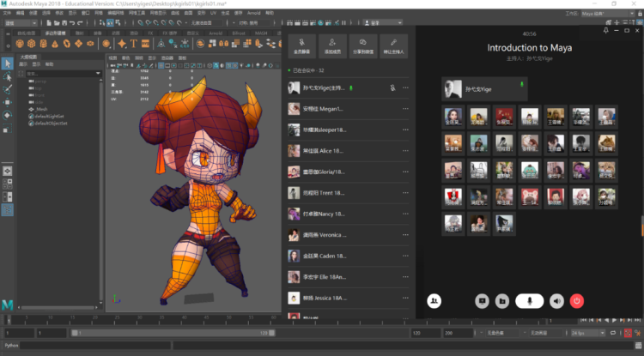Screen dimensions: 644x356
Task: Activate the Move tool in toolbox
Action: coord(8,102)
